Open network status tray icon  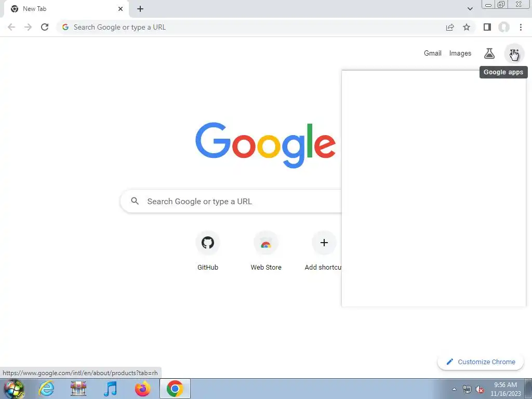click(x=467, y=390)
